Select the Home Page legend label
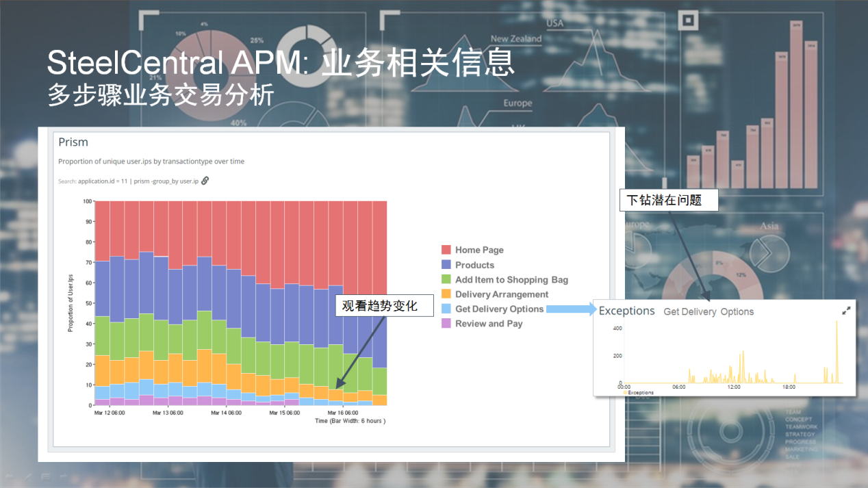868x488 pixels. point(479,250)
